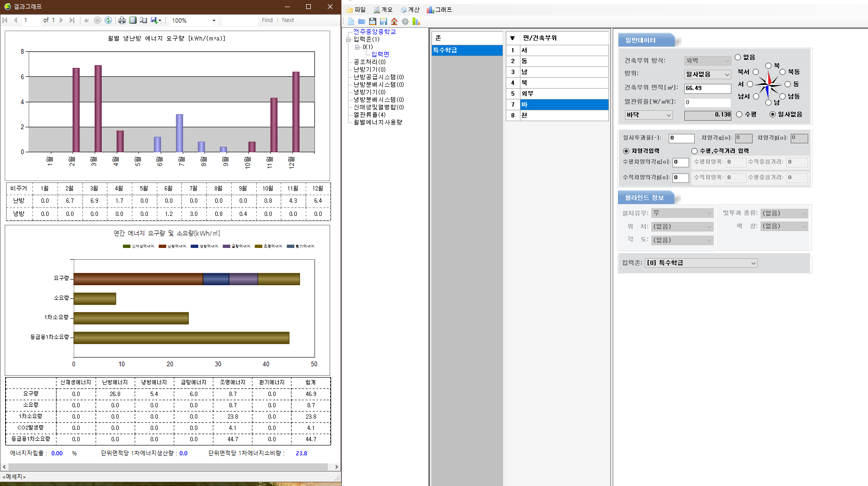Click the 건축부위 면적 input field
The image size is (868, 486).
(707, 88)
